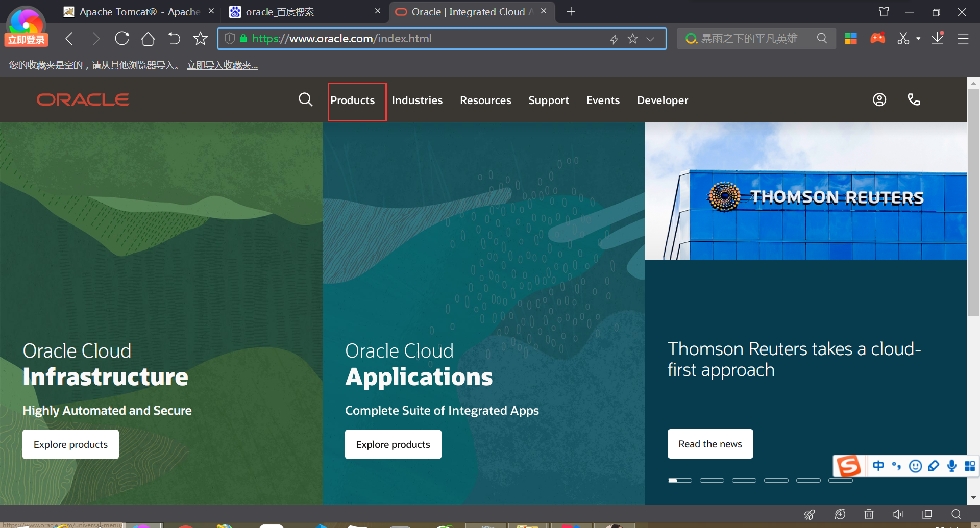Open Sogou emoji smiley icon

pos(916,466)
